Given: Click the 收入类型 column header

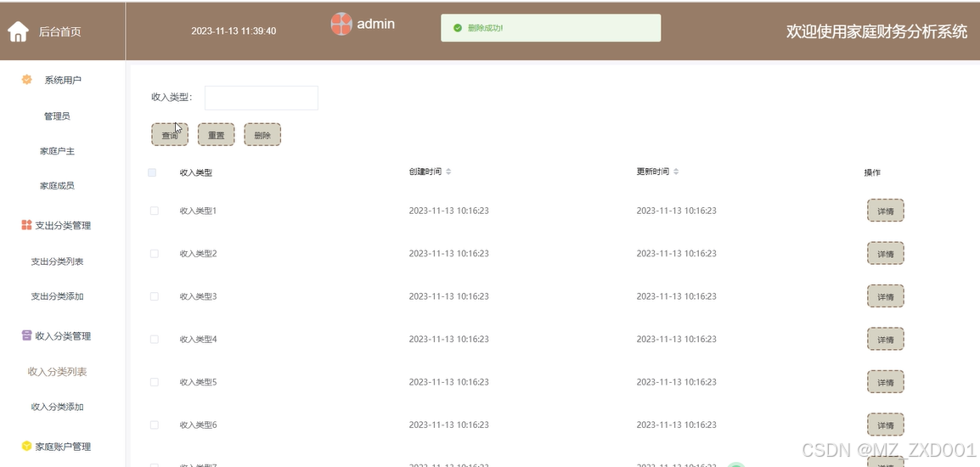Looking at the screenshot, I should [x=195, y=172].
